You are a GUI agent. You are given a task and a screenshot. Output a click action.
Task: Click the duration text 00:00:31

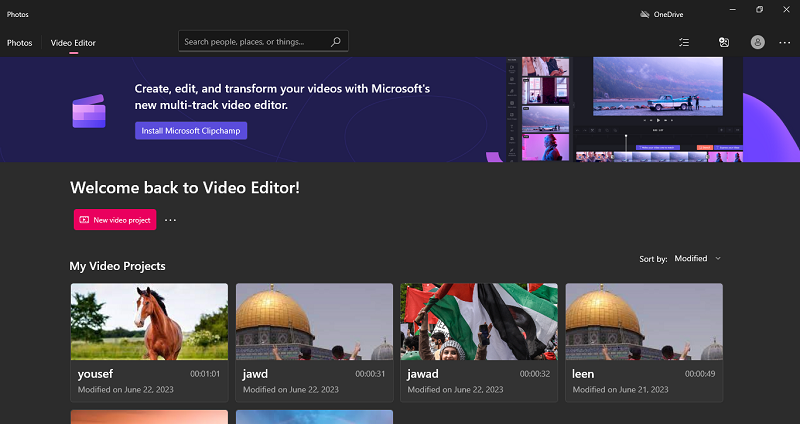click(x=370, y=374)
